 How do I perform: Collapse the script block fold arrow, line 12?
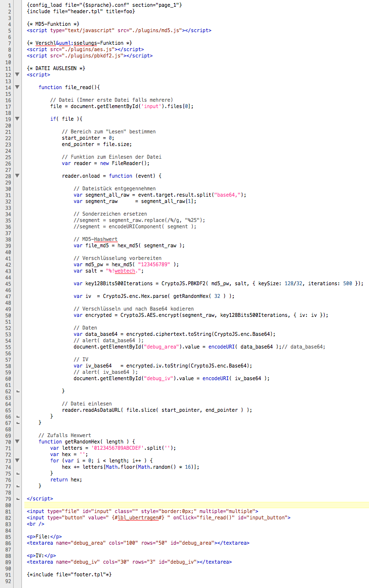click(x=18, y=74)
